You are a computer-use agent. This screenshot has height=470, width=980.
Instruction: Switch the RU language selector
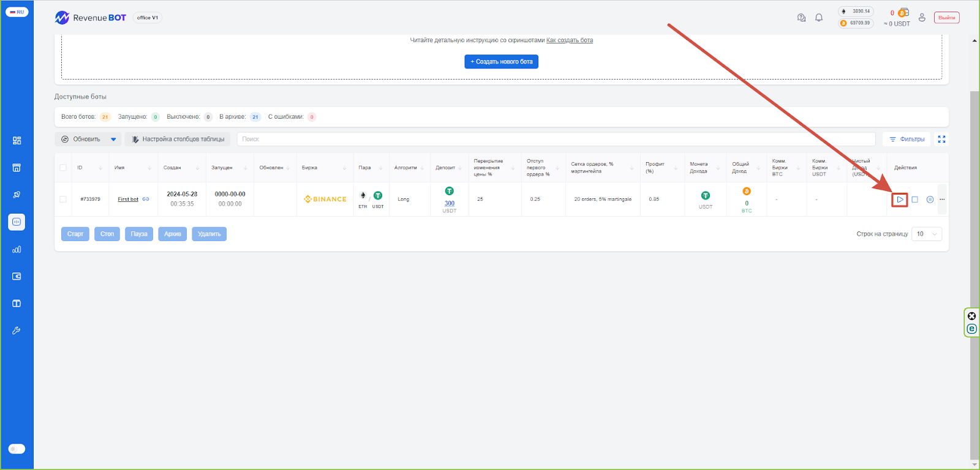pos(17,12)
